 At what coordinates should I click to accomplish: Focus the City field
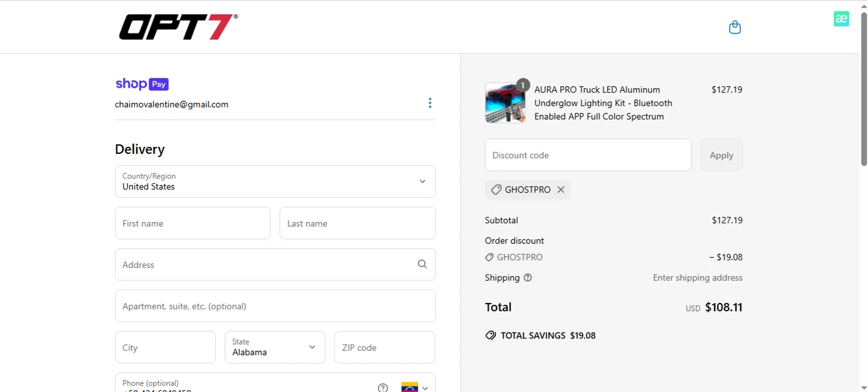pyautogui.click(x=165, y=347)
